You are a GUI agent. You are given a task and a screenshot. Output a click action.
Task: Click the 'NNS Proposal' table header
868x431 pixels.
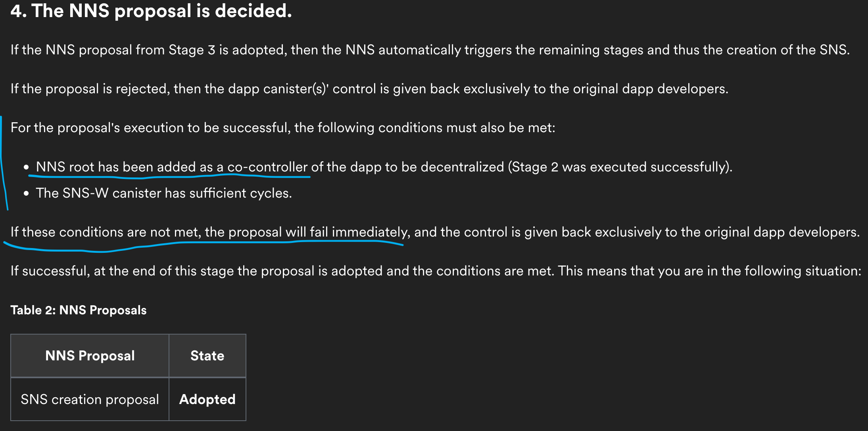[x=90, y=356]
